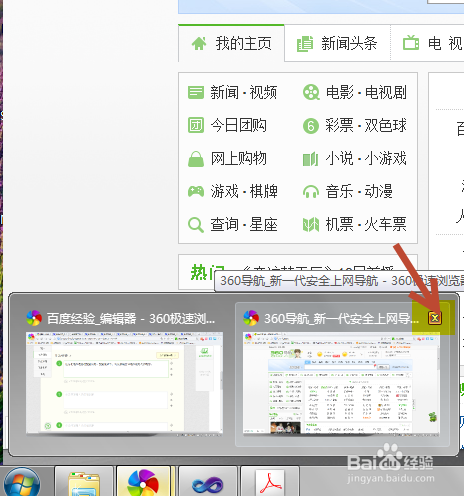Click the gamepad icon beside 游戏·棋牌
This screenshot has height=496, width=464.
196,191
